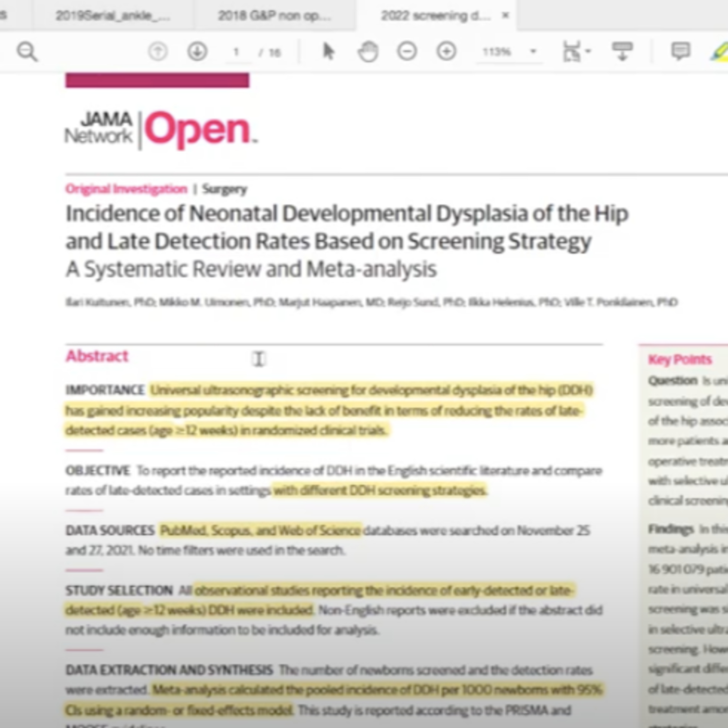Click the Surgery category label
The height and width of the screenshot is (728, 728).
224,189
